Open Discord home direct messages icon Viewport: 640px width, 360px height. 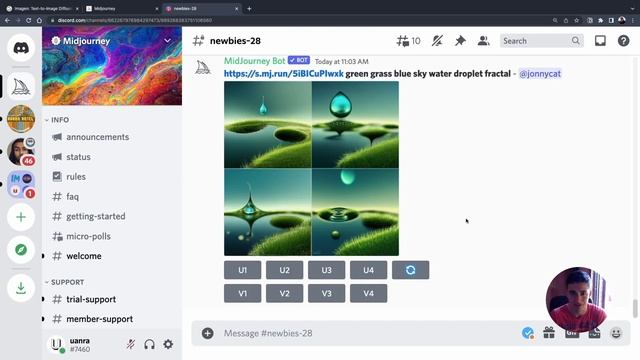[21, 48]
